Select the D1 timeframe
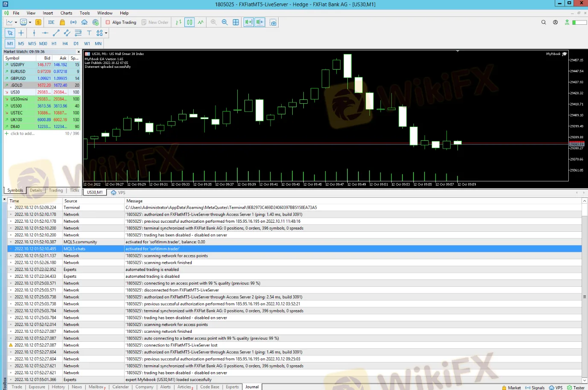The height and width of the screenshot is (390, 588). coord(76,44)
